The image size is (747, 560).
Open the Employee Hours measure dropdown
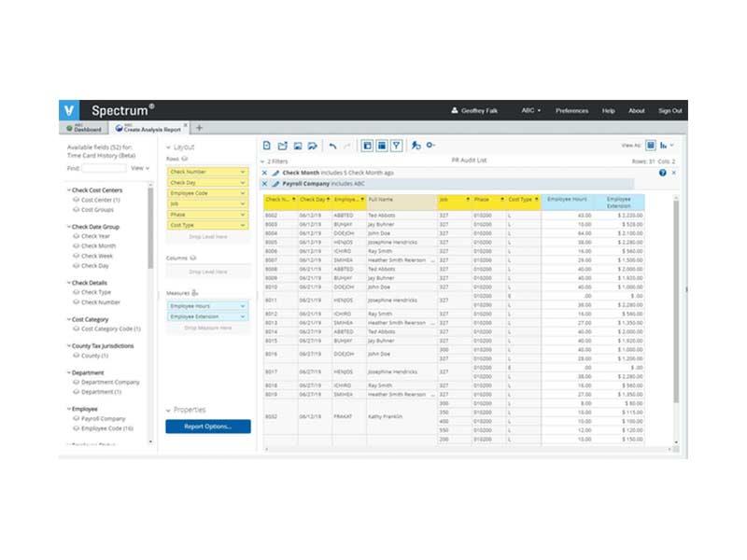tap(243, 306)
